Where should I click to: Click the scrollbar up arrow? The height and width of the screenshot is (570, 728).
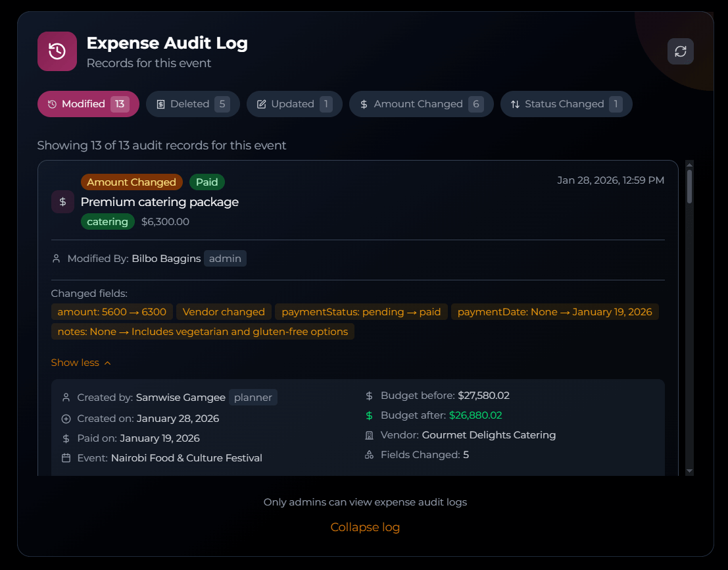pos(689,164)
